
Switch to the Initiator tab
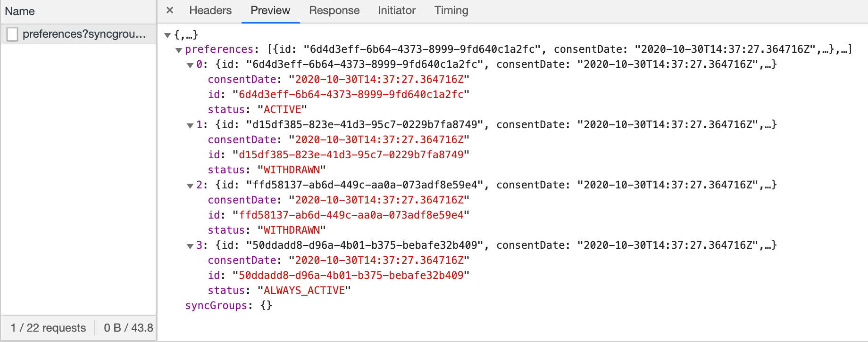pos(396,10)
